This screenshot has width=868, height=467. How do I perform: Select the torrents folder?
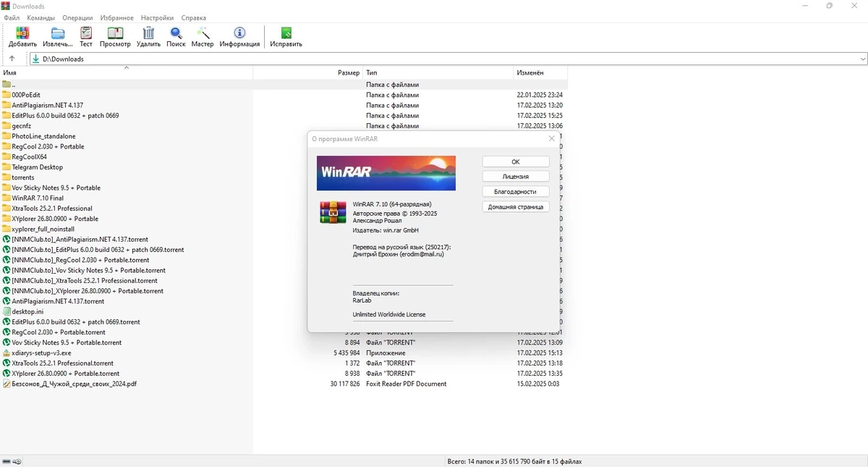23,177
